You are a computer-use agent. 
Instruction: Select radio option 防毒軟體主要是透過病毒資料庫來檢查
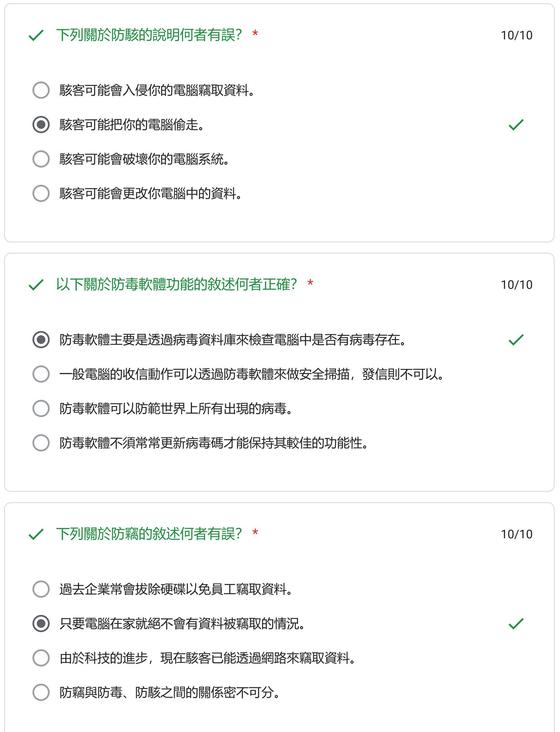tap(41, 340)
